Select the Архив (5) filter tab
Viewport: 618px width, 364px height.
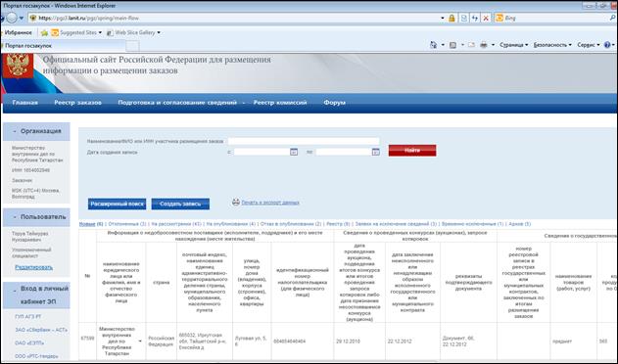click(520, 224)
